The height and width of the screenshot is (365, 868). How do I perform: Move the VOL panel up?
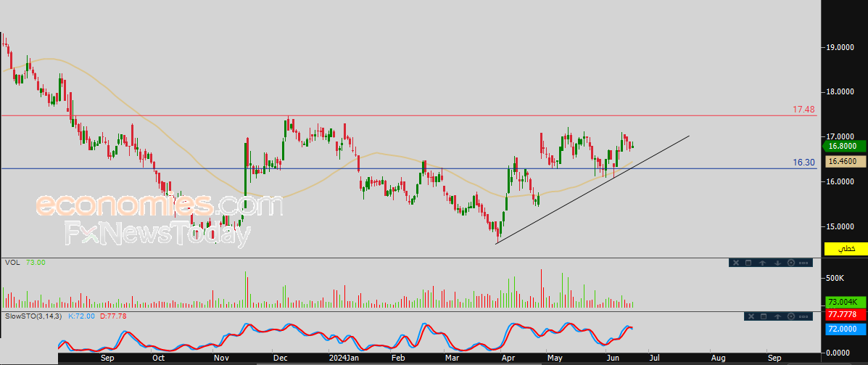pos(762,263)
